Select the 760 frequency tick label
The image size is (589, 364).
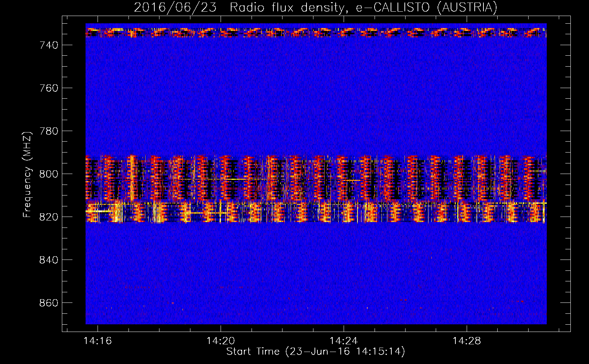coord(49,88)
